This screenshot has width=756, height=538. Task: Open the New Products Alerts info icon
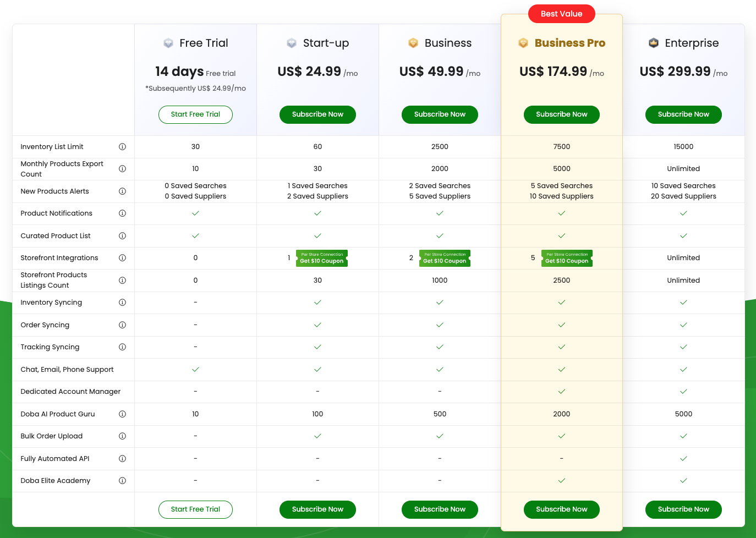point(122,191)
